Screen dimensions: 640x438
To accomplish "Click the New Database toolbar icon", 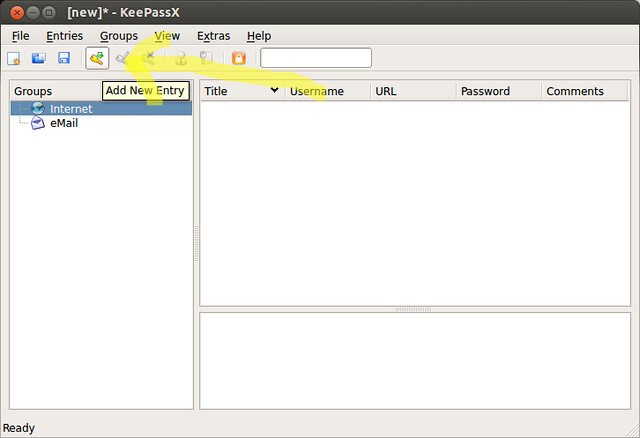I will coord(13,58).
